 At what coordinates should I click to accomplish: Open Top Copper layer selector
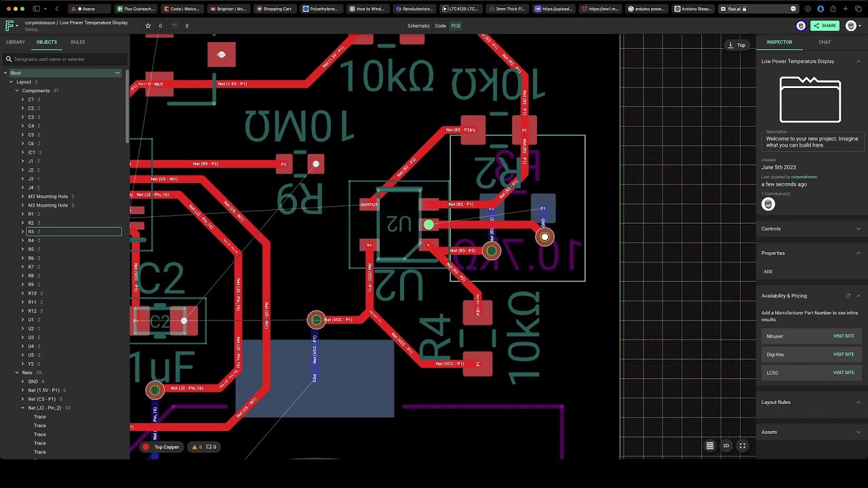click(x=161, y=447)
